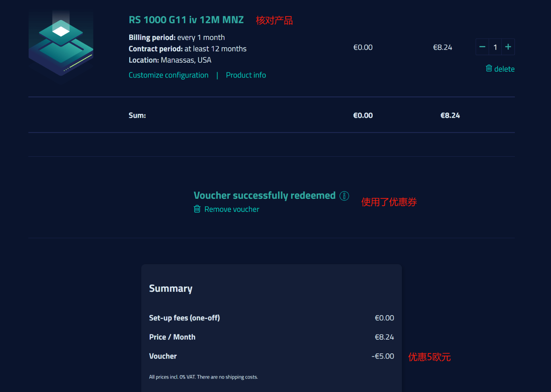
Task: Click the Set-up fees (one-off) label
Action: click(x=184, y=318)
